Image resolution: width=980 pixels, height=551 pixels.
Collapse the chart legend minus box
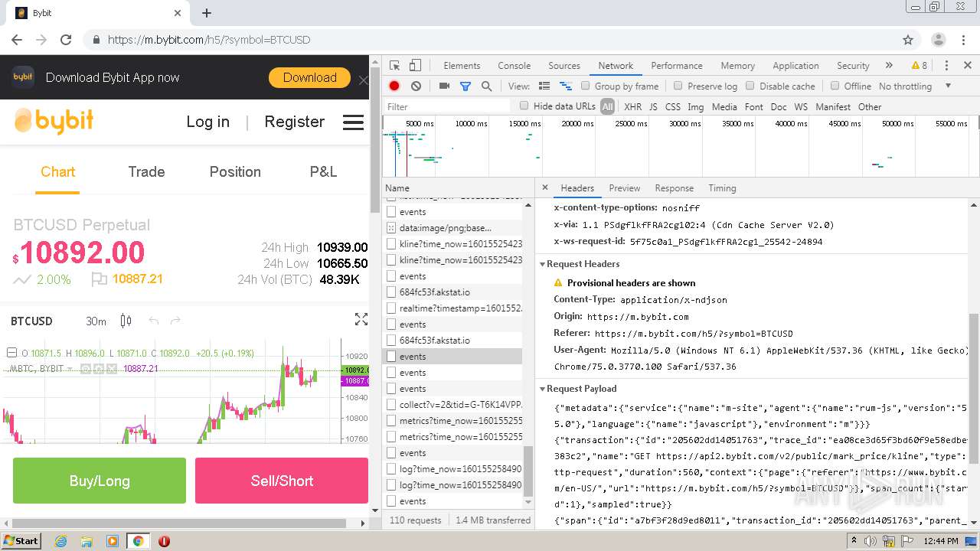11,353
